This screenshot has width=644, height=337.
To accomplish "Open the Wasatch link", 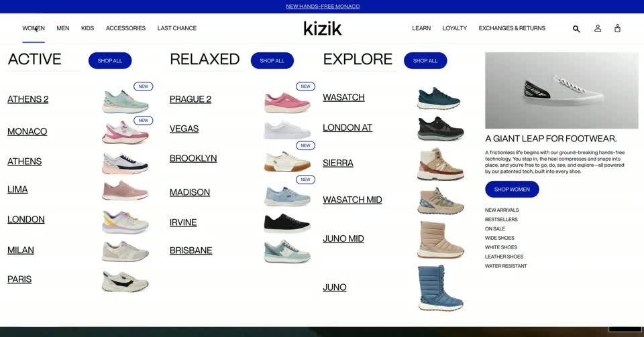I will [343, 98].
